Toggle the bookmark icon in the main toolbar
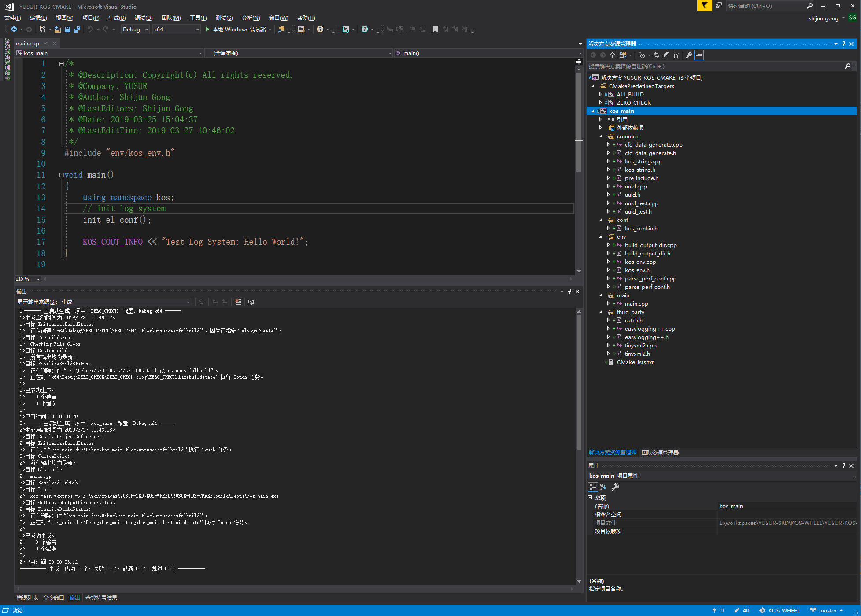The height and width of the screenshot is (616, 861). 435,30
